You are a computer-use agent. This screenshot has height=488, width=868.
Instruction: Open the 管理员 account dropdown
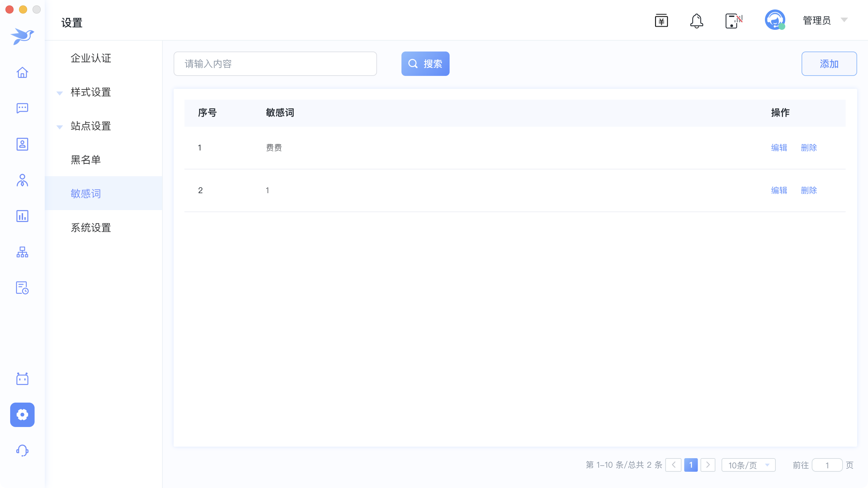(825, 20)
